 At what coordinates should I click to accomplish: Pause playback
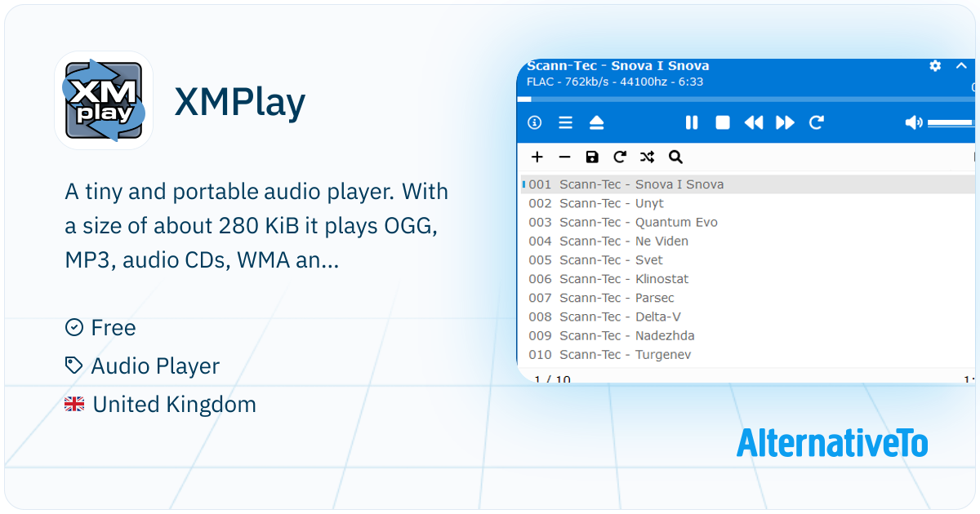[692, 122]
